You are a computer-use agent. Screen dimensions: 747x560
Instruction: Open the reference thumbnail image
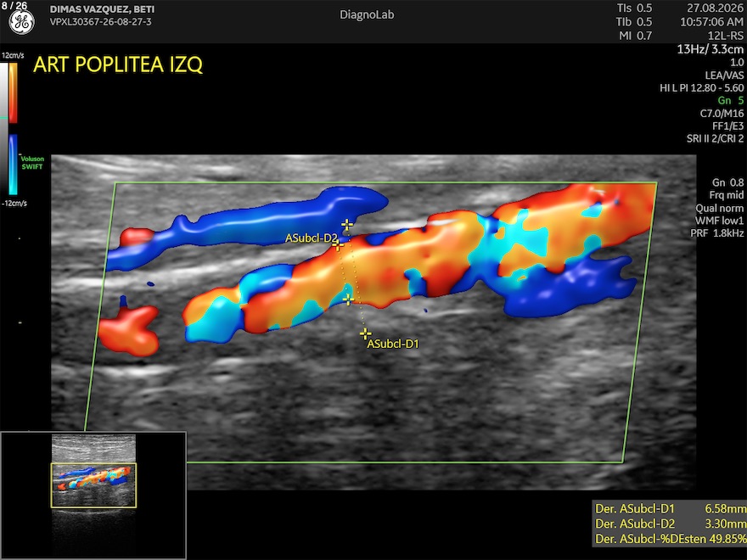[x=93, y=495]
